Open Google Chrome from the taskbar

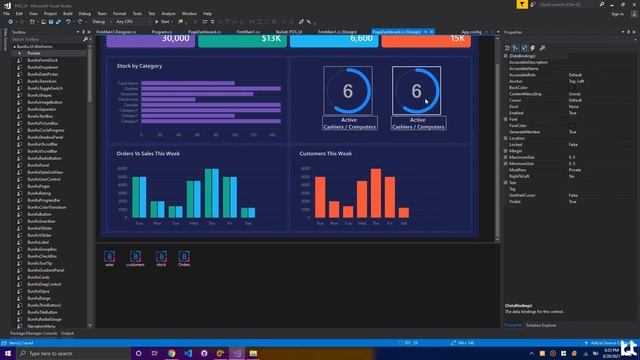pyautogui.click(x=171, y=353)
